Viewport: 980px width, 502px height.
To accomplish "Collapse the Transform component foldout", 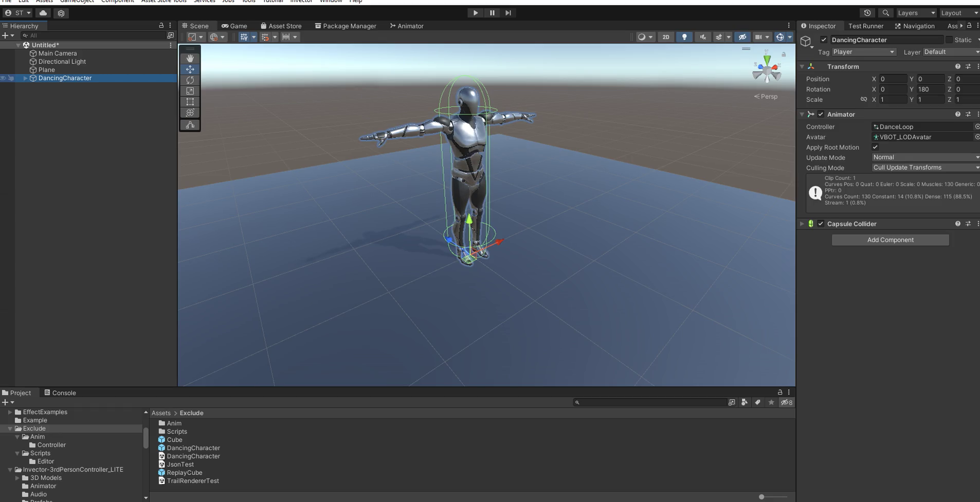I will [x=802, y=66].
